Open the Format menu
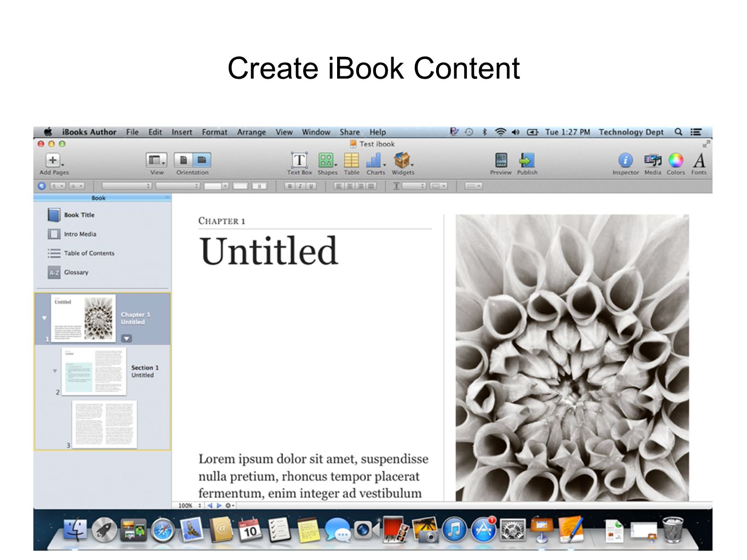This screenshot has width=747, height=560. [x=215, y=132]
